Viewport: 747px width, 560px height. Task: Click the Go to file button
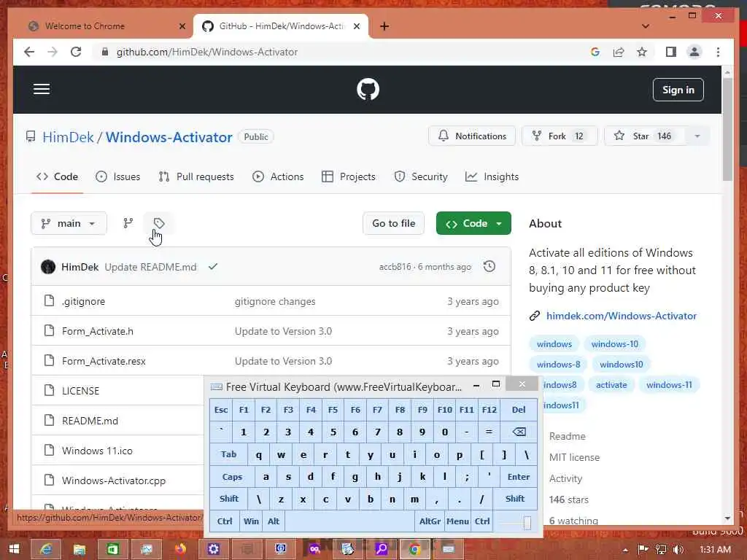[393, 223]
